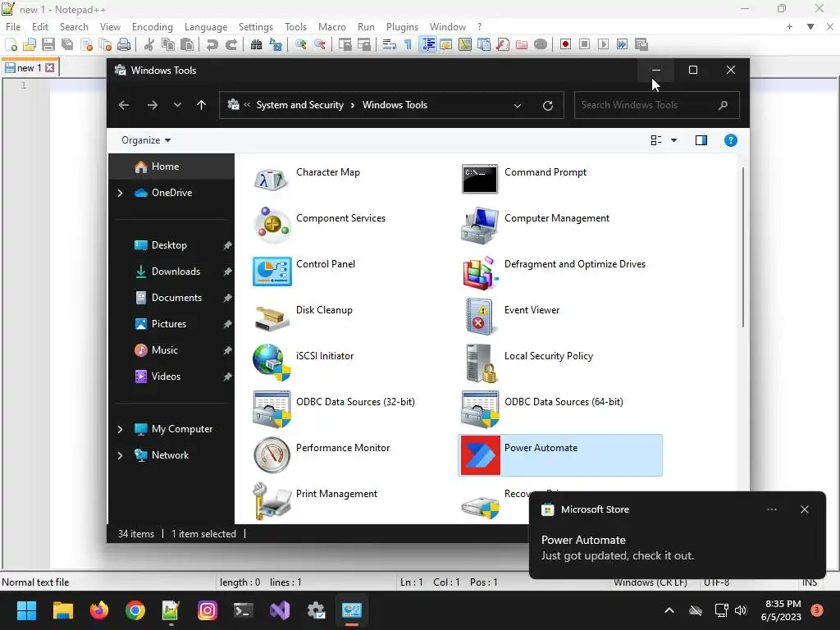Dismiss the Microsoft Store notification
The width and height of the screenshot is (840, 630).
point(805,509)
